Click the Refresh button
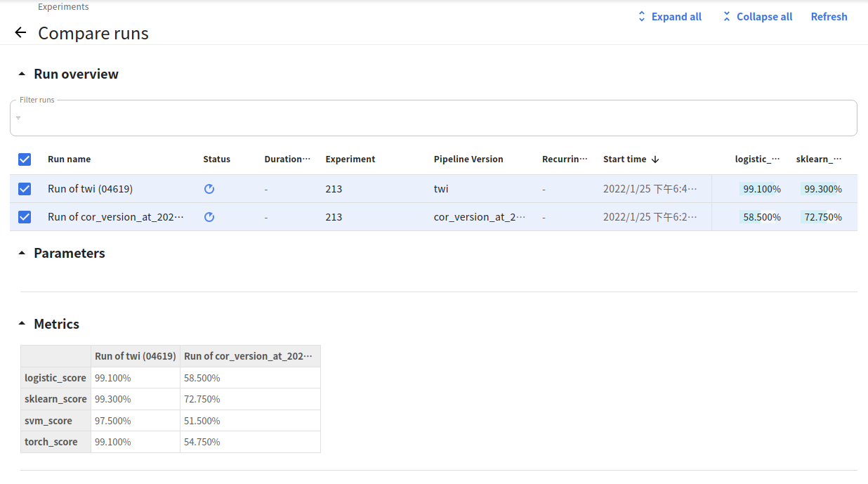 [829, 17]
